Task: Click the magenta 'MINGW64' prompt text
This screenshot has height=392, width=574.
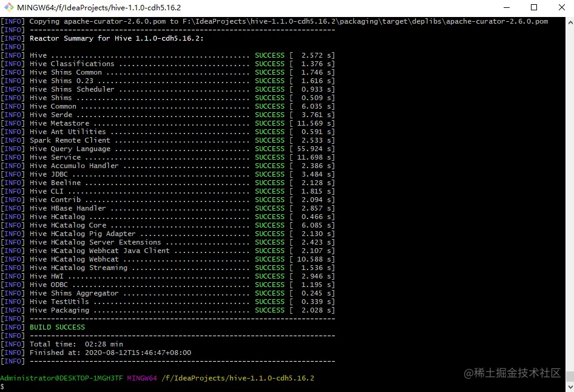Action: tap(142, 378)
